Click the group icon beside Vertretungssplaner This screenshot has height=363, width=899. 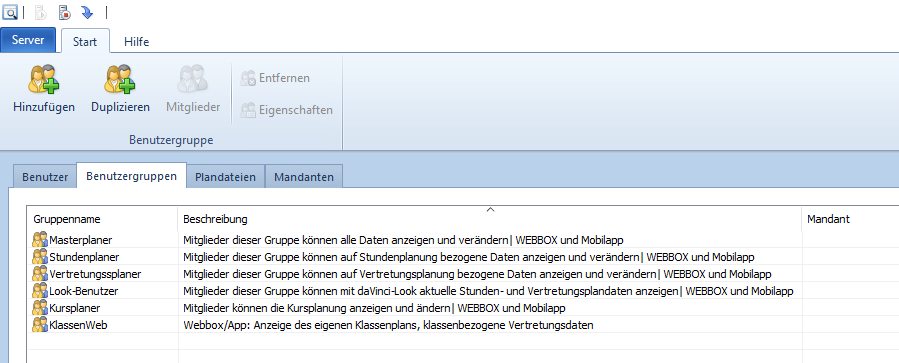pyautogui.click(x=40, y=274)
